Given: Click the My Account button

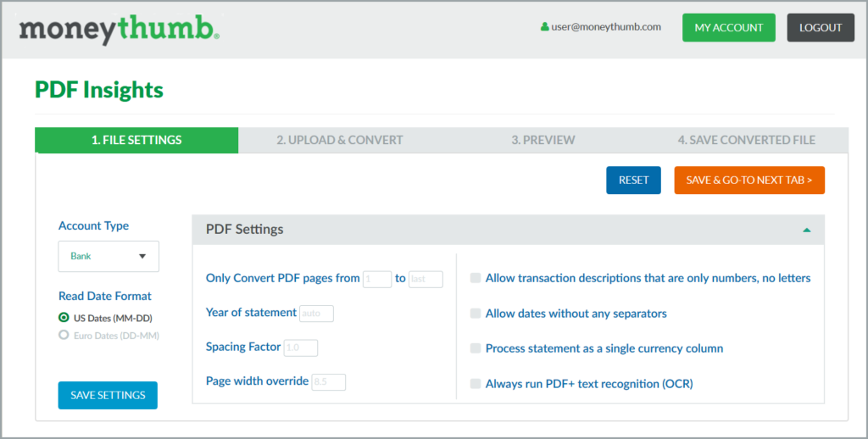Looking at the screenshot, I should point(728,28).
